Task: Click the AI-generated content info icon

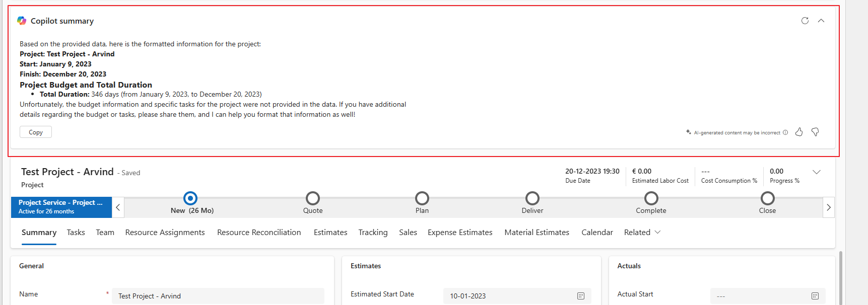Action: tap(785, 132)
